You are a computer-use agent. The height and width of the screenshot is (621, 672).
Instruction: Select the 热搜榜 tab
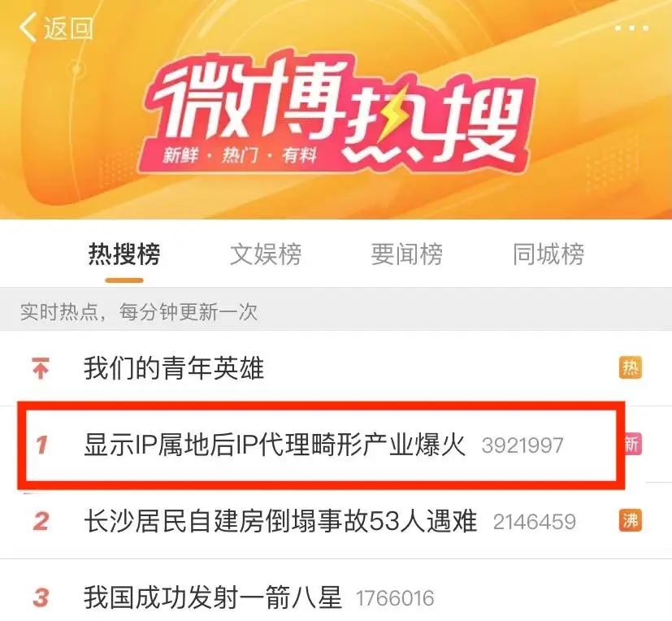[124, 254]
